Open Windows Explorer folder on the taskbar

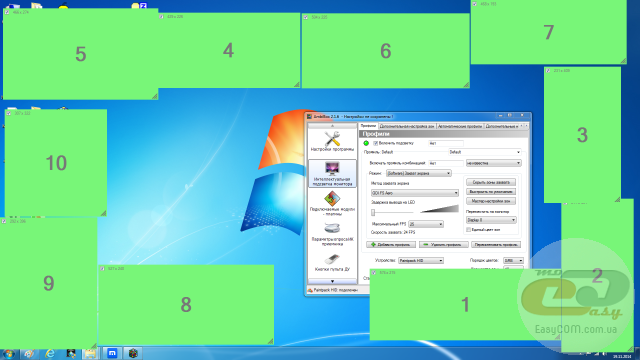pyautogui.click(x=90, y=353)
